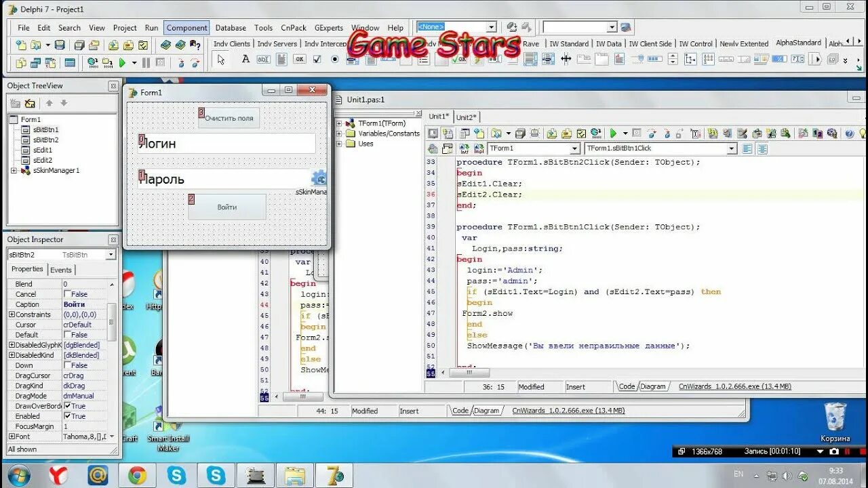Click the Impl jump icon in editor toolbar

(x=479, y=148)
